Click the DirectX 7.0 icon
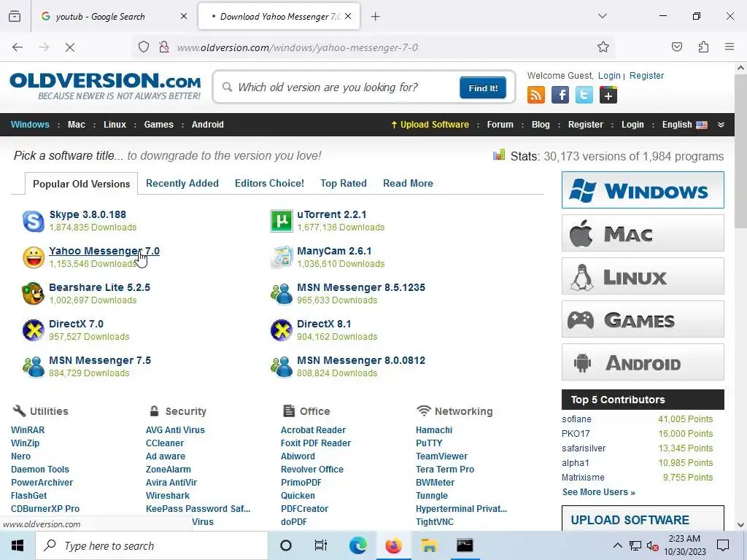Screen dimensions: 747x560 point(34,330)
